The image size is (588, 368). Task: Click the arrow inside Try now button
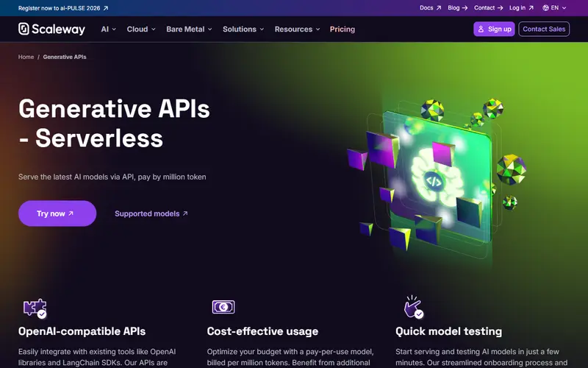71,213
